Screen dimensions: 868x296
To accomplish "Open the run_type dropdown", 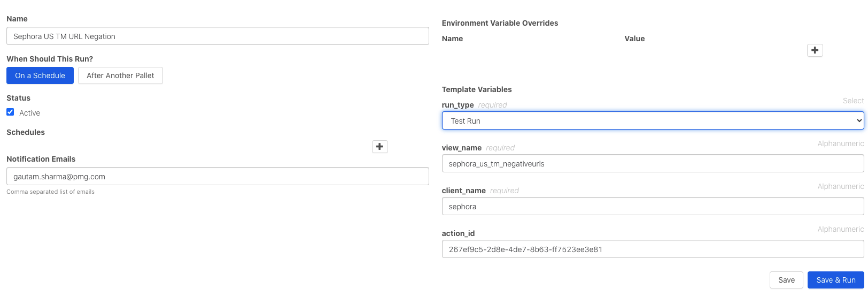I will point(653,120).
